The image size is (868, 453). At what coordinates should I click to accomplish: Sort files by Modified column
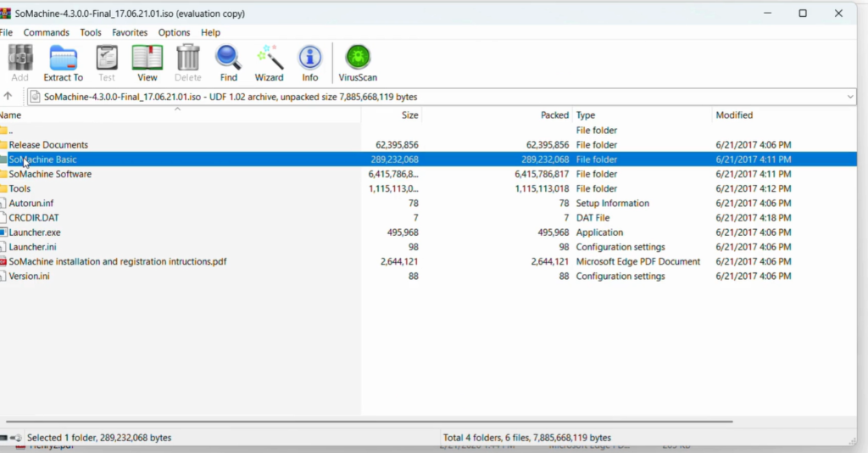coord(734,115)
